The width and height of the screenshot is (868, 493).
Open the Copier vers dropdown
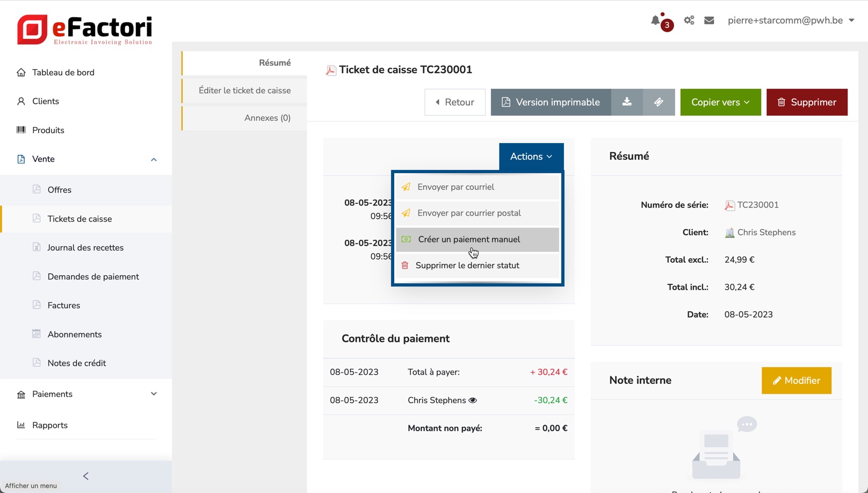tap(720, 102)
